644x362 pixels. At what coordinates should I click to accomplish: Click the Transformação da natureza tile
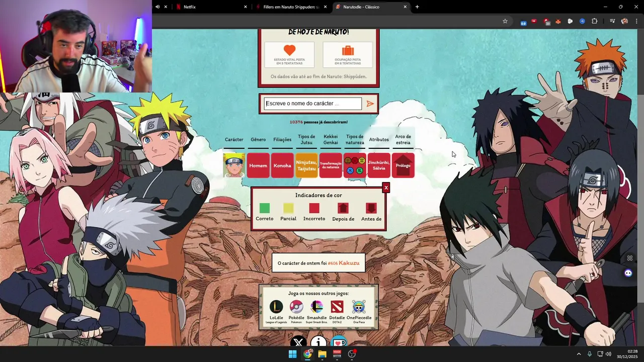331,165
